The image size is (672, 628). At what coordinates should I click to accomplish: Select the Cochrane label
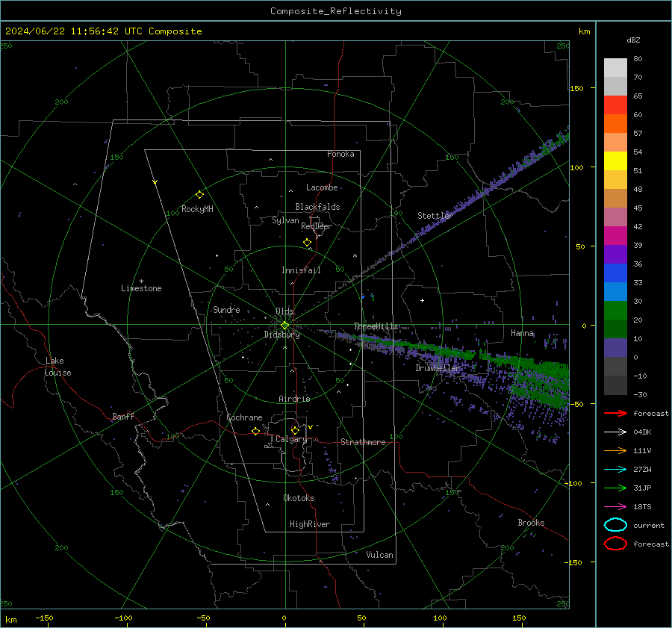click(x=244, y=417)
